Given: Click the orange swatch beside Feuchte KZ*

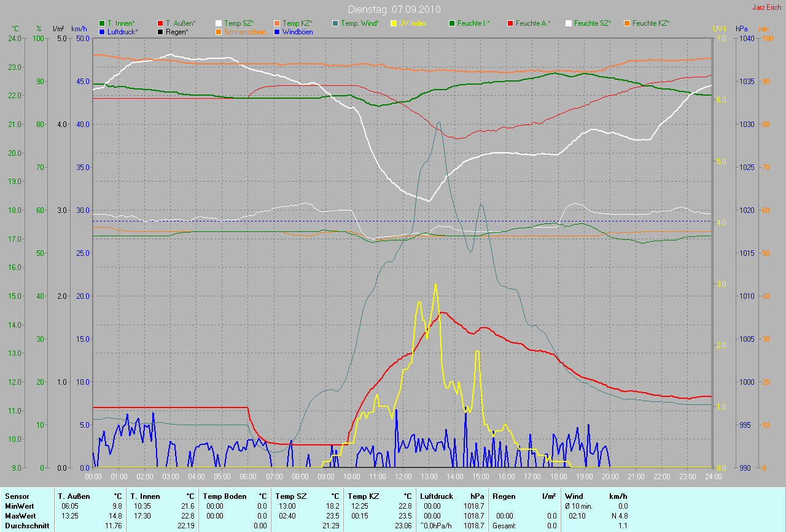Looking at the screenshot, I should tap(627, 23).
